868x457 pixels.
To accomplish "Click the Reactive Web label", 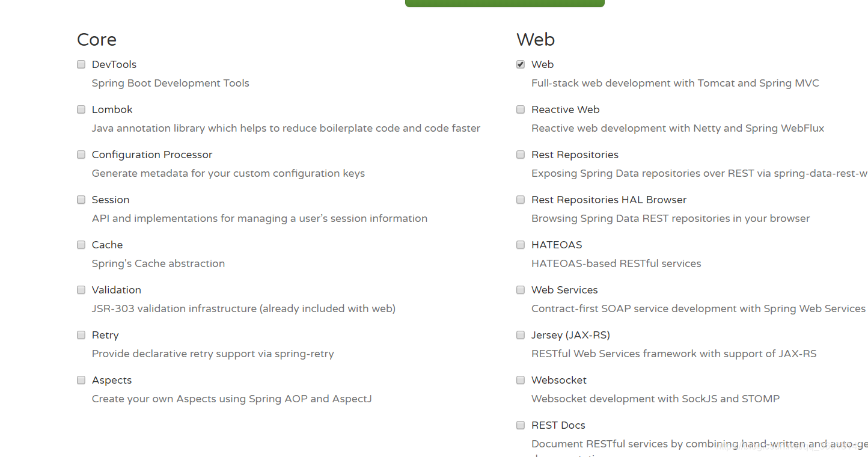I will (566, 109).
